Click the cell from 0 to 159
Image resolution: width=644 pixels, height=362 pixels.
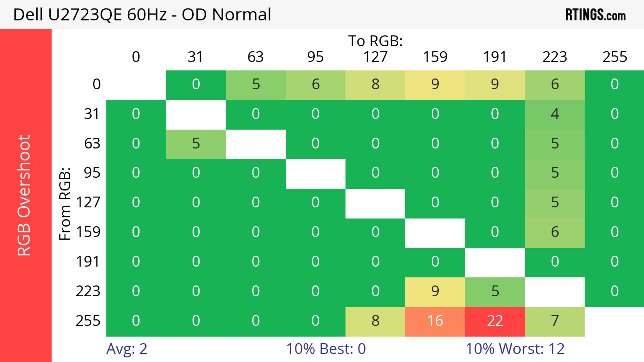click(435, 85)
